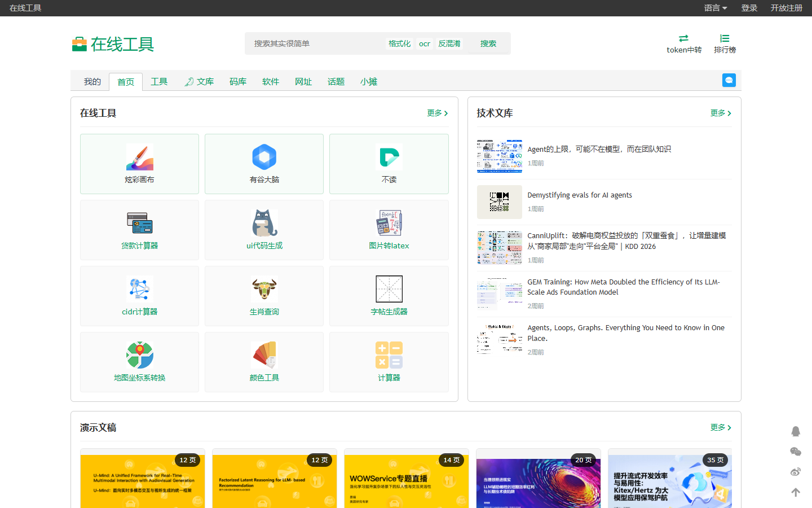The width and height of the screenshot is (812, 508).
Task: Open the 有谷大脑 hexagon icon
Action: 264,157
